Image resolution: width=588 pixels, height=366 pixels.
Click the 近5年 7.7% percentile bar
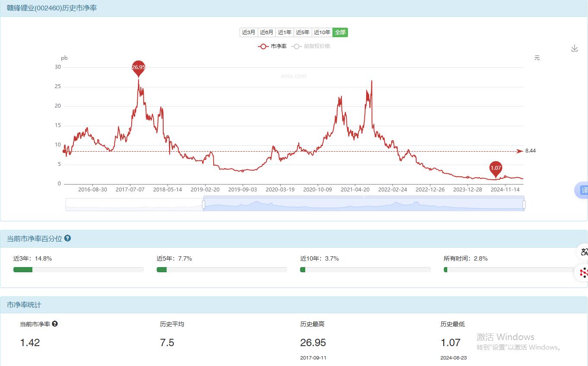click(222, 270)
